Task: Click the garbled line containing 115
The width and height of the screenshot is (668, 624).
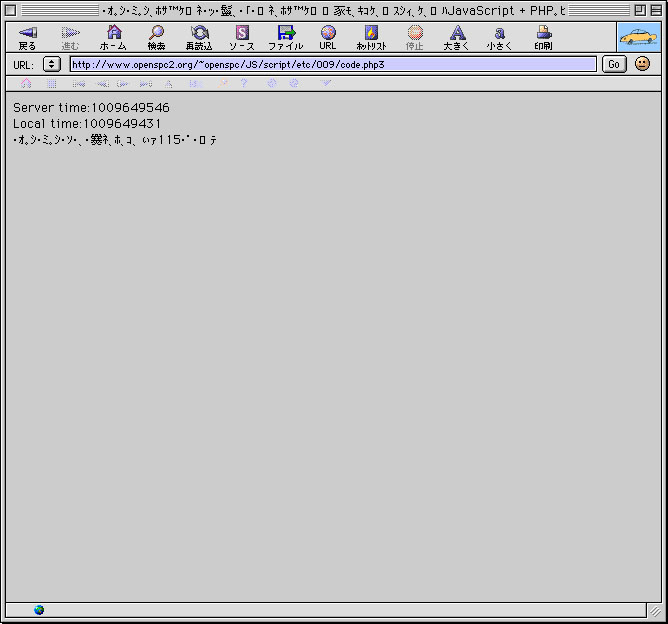Action: [115, 140]
